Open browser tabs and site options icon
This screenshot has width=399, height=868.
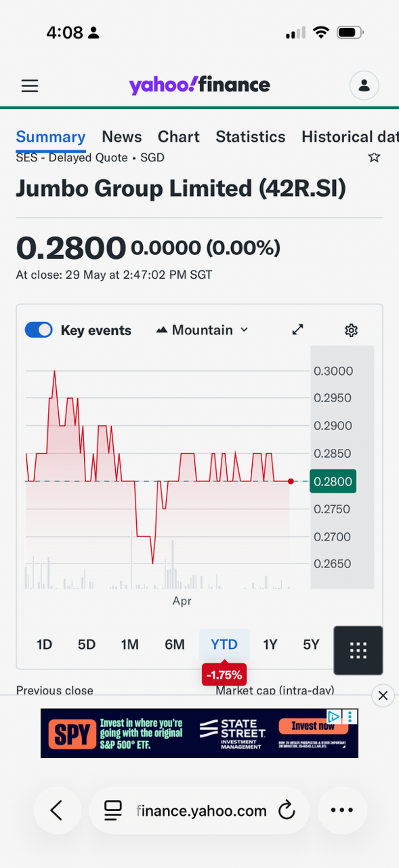(112, 810)
